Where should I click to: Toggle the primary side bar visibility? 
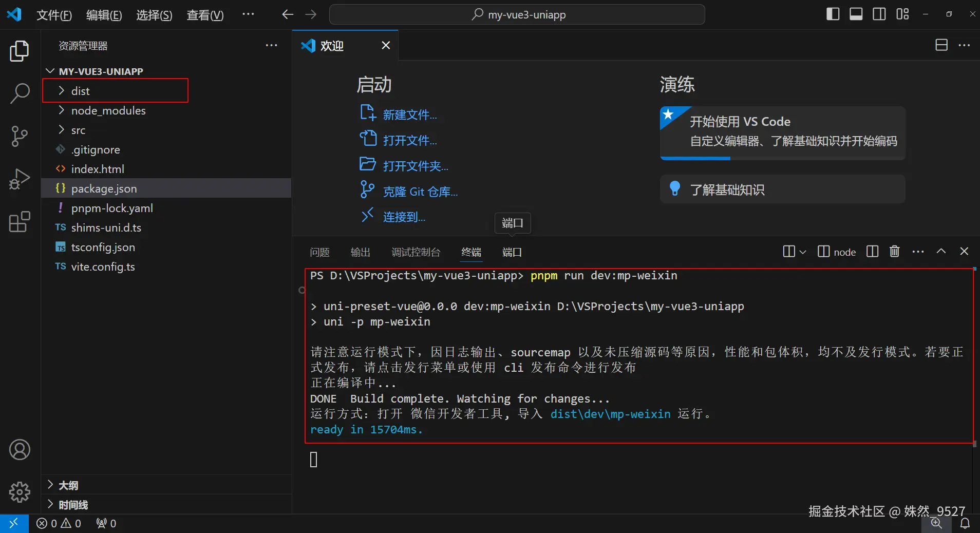pos(833,14)
